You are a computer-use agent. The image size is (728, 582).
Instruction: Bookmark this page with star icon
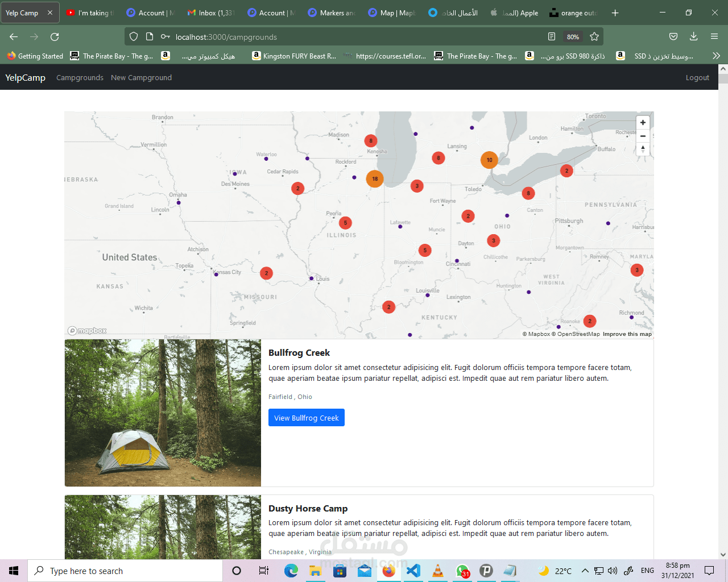click(594, 36)
